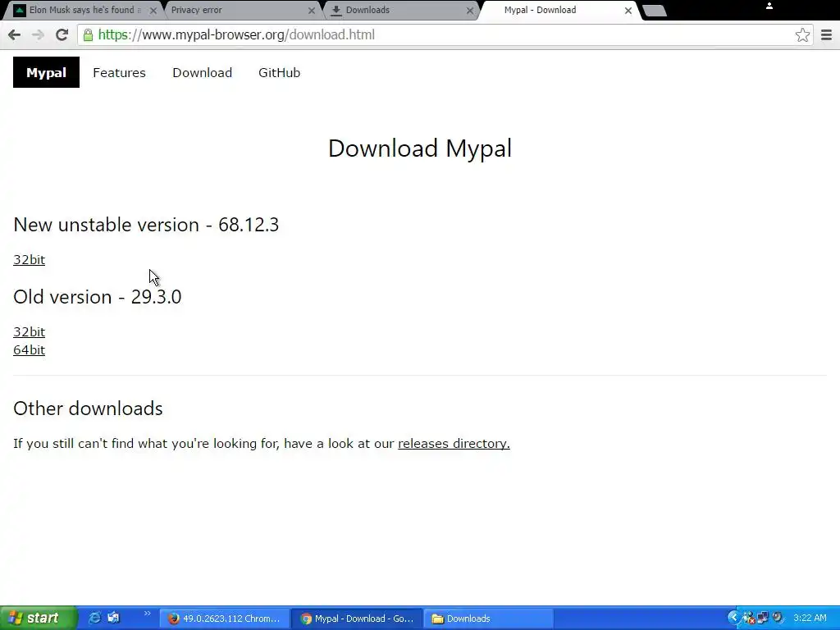Click the Show Desktop quick launch icon
The height and width of the screenshot is (630, 840).
click(113, 618)
